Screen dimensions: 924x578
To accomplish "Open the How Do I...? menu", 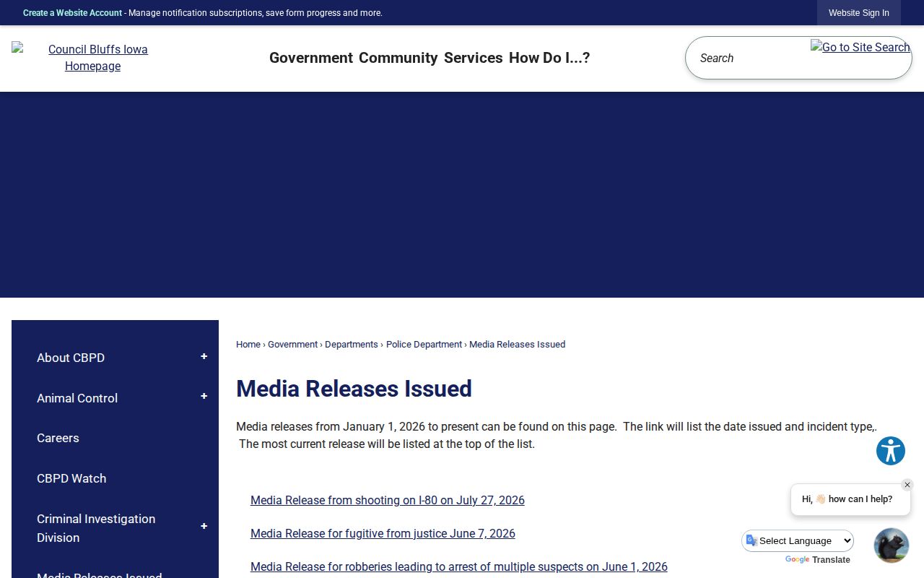I will (549, 58).
